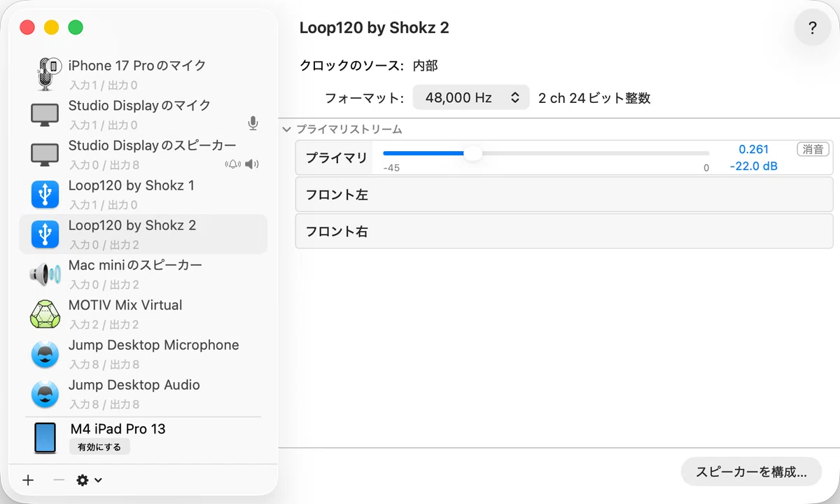Collapse the プライマリストリーム section
The width and height of the screenshot is (840, 504).
pyautogui.click(x=287, y=129)
